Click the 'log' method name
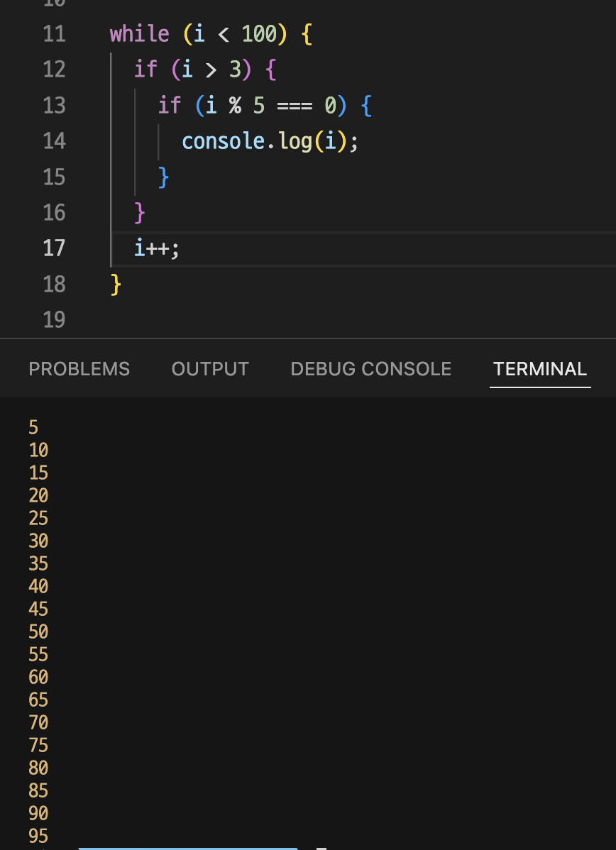The width and height of the screenshot is (616, 850). pos(295,142)
